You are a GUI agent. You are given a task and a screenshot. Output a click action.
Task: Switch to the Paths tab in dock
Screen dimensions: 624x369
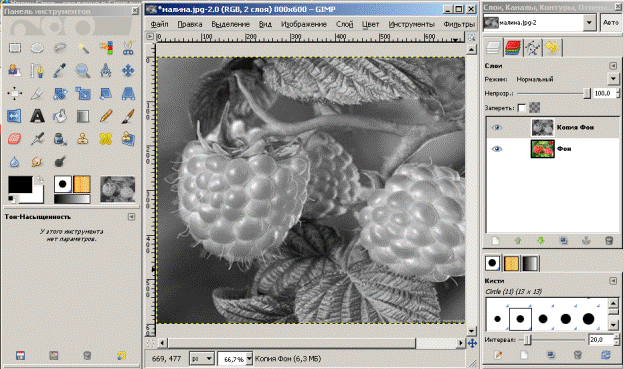click(532, 48)
